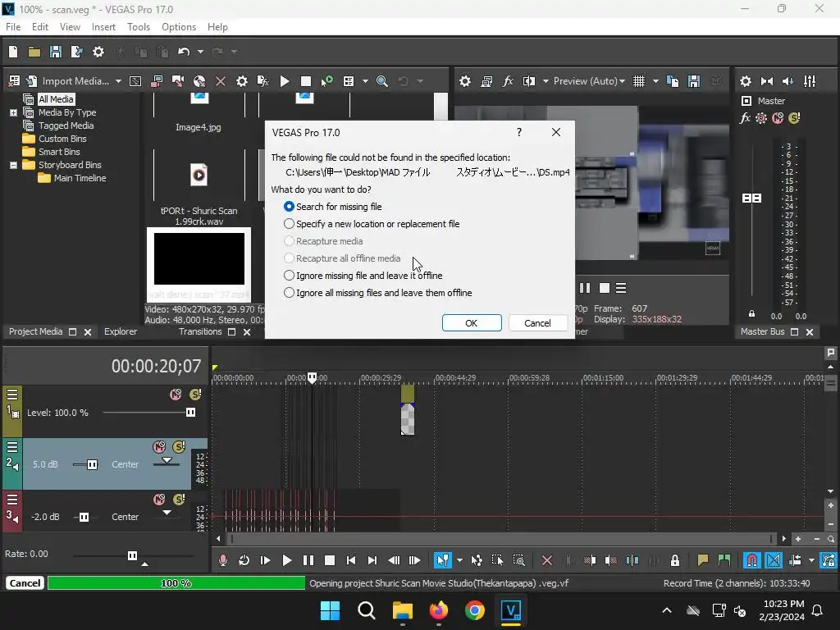Click the dialog help question mark
Screen dimensions: 840x630
click(x=519, y=132)
